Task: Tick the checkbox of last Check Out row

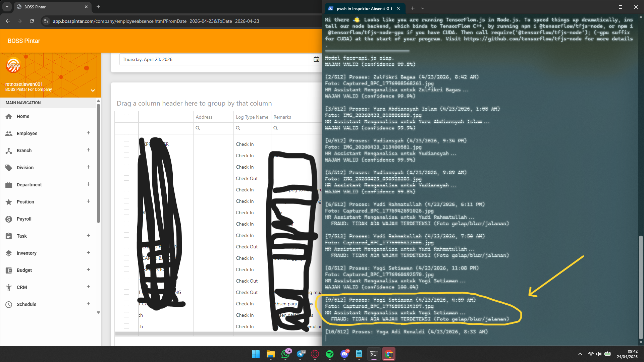Action: point(126,292)
